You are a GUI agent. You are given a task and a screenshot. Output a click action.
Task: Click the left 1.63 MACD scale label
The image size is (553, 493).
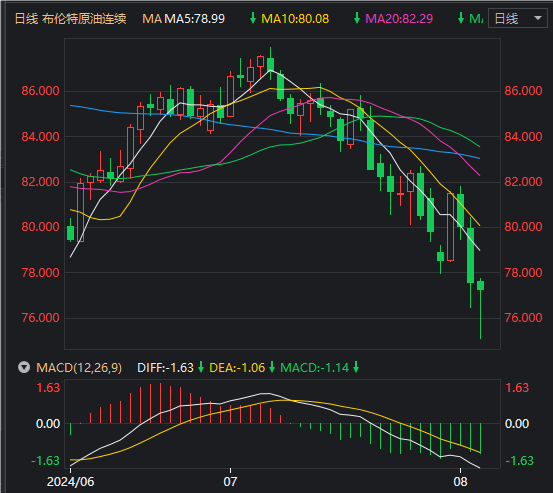point(48,388)
